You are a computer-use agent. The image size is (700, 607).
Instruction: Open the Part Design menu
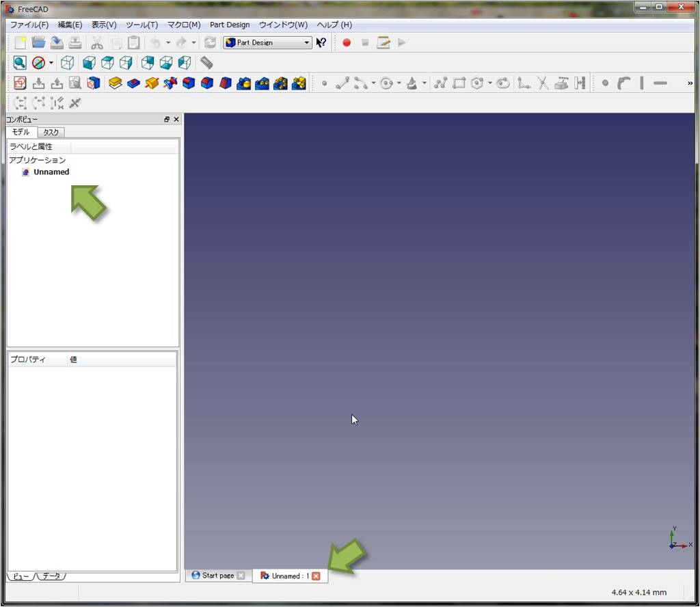coord(230,25)
